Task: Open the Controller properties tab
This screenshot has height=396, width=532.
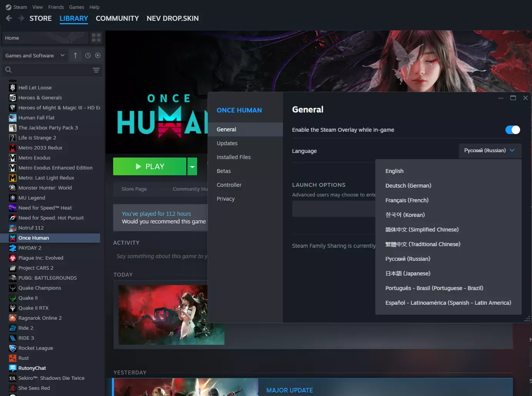Action: 245,185
